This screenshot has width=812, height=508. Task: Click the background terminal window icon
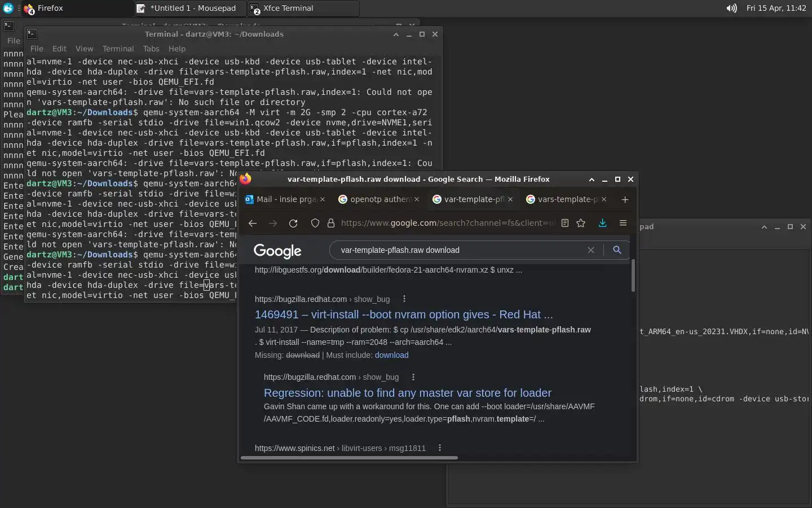[8, 25]
